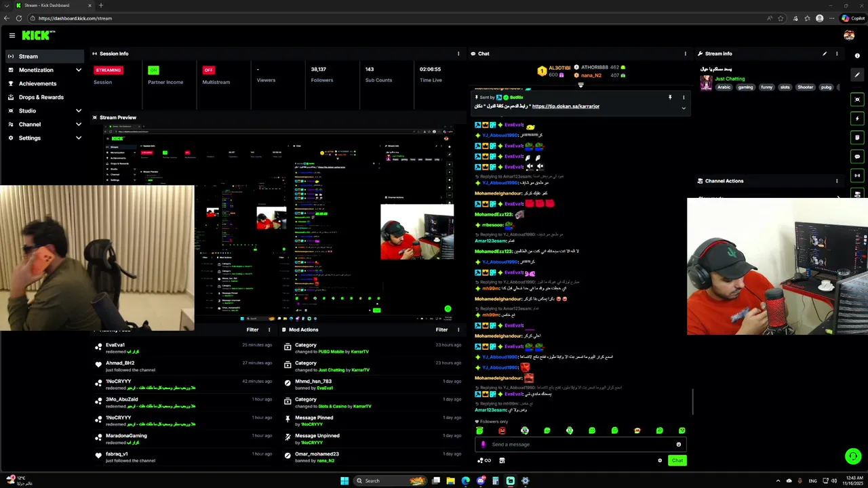Open Channel Actions panel three-dot menu
Screen dimensions: 868x488
[x=837, y=181]
